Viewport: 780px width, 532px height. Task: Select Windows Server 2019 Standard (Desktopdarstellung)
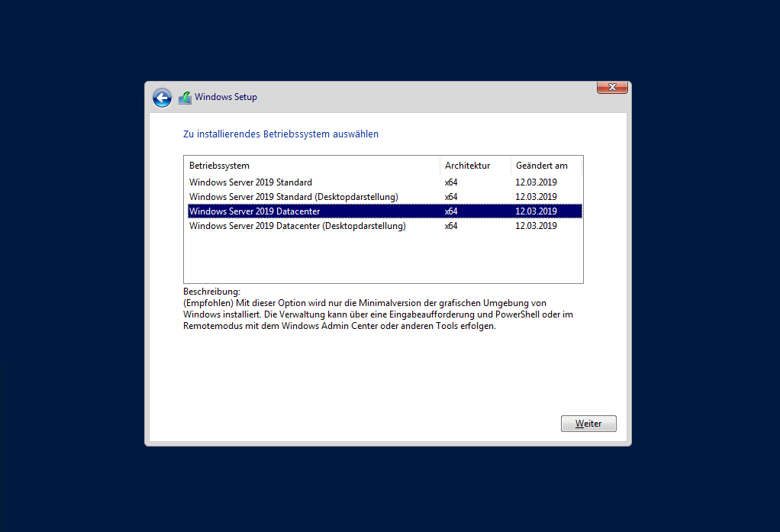[x=385, y=197]
